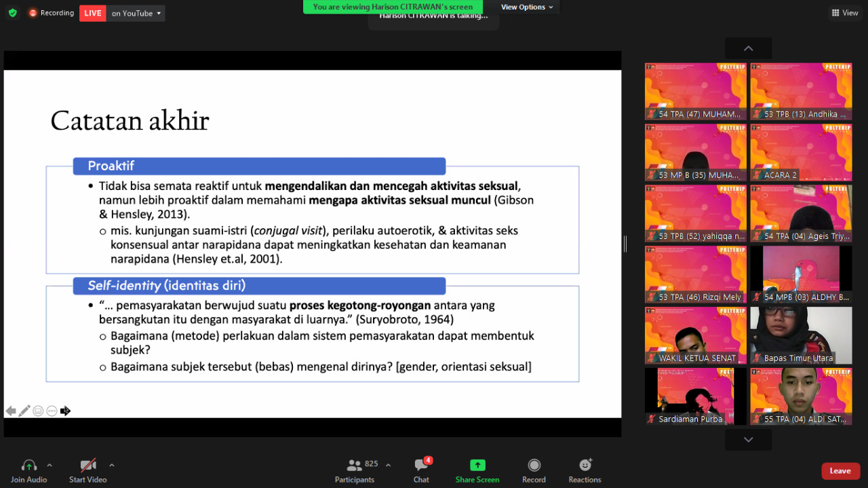Toggle the Start Video camera icon
This screenshot has width=868, height=488.
point(88,466)
